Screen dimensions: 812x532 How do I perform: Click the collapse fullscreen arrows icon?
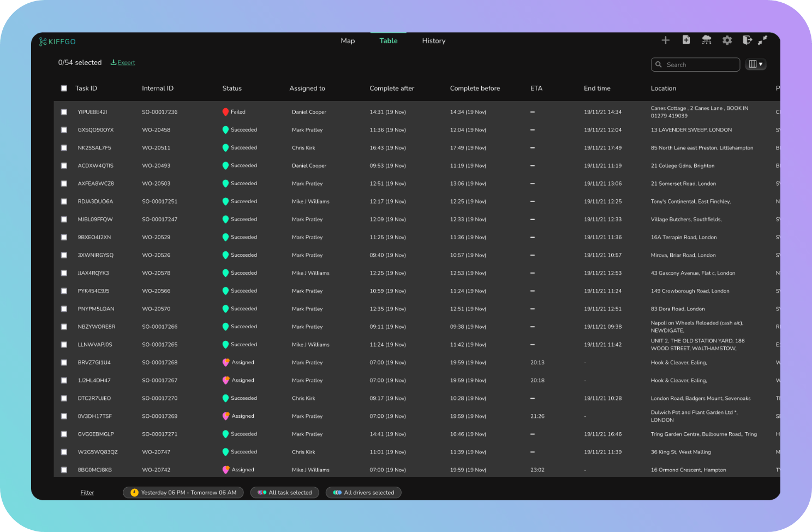763,40
